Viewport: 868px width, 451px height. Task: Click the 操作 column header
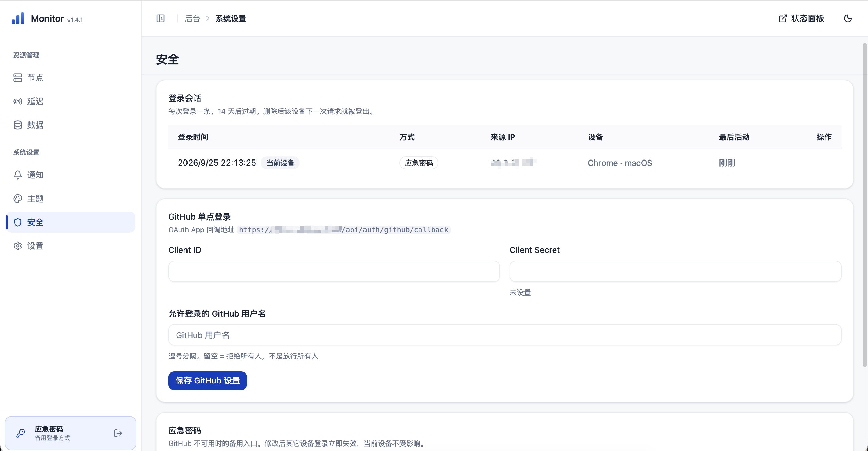click(x=824, y=137)
